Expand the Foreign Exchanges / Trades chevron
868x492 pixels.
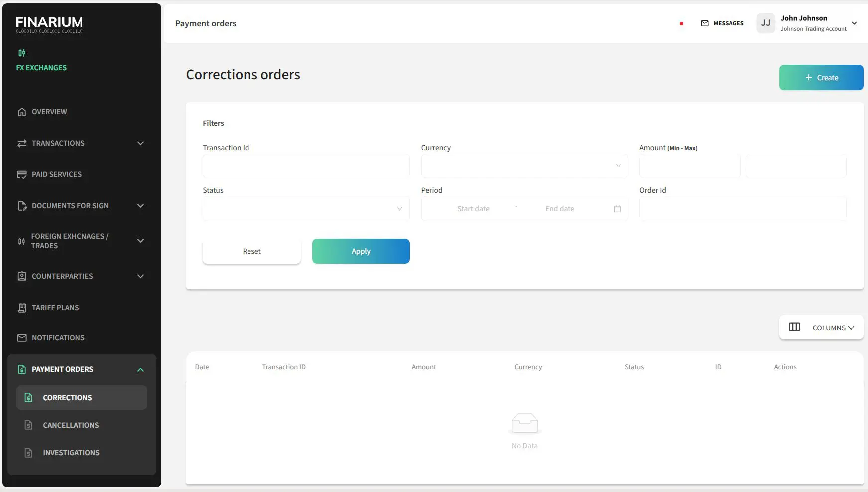pos(140,241)
